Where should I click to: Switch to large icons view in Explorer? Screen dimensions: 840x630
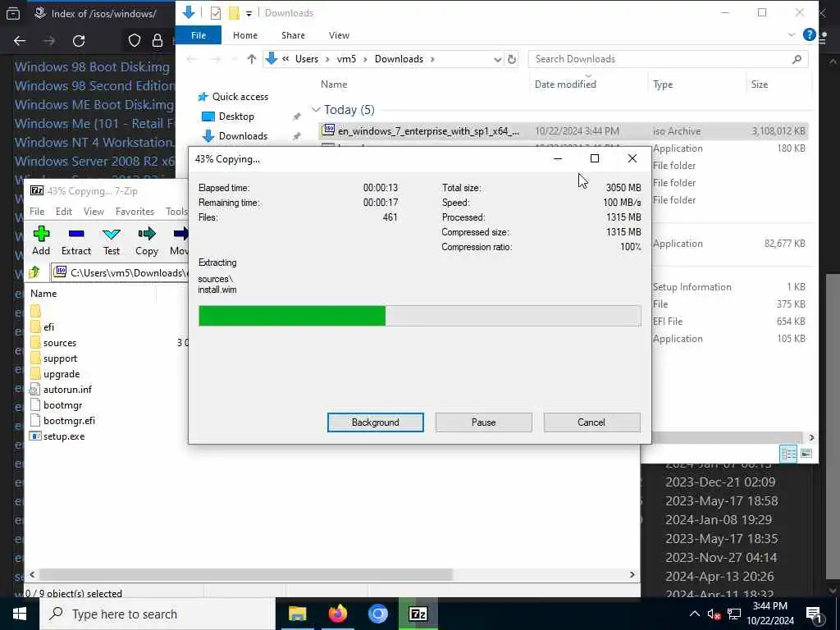(806, 454)
